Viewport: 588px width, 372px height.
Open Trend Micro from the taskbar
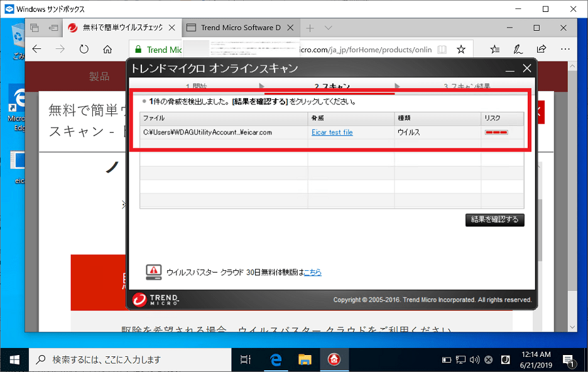click(x=334, y=359)
